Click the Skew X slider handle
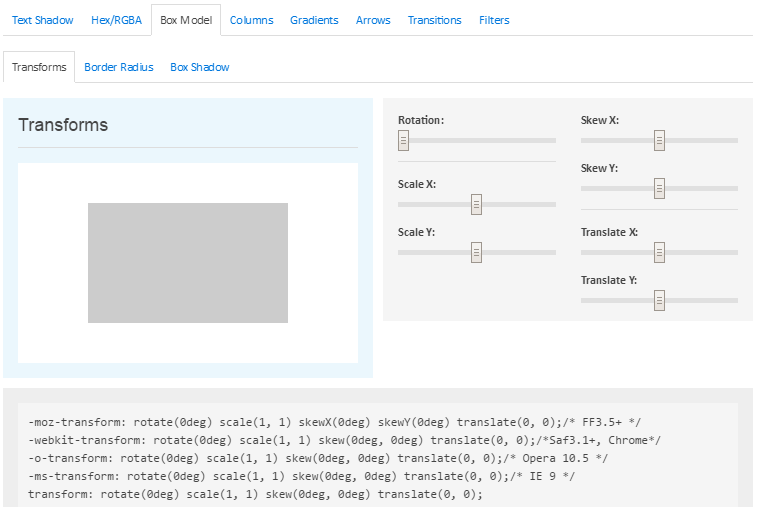 659,141
